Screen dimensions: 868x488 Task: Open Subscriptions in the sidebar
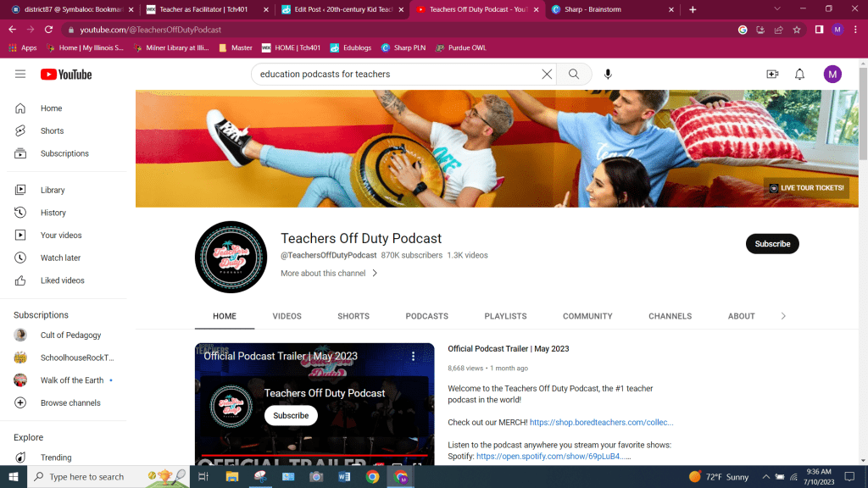point(66,153)
